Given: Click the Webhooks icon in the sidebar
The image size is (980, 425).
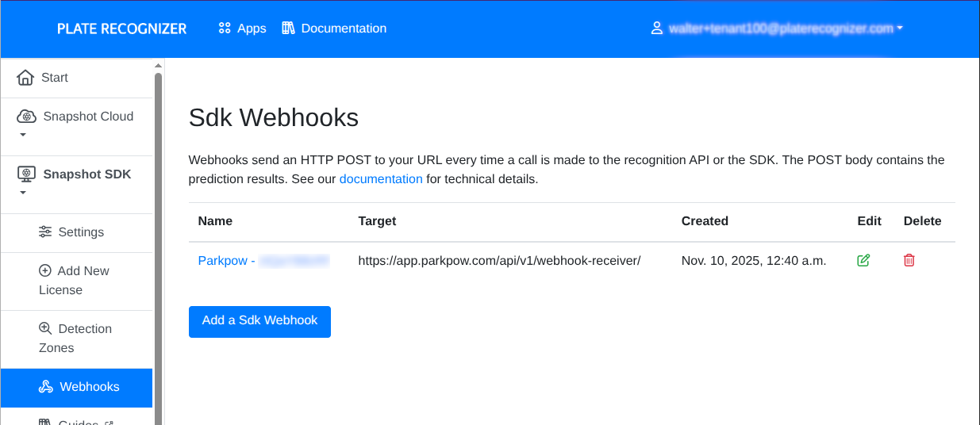Looking at the screenshot, I should [46, 387].
